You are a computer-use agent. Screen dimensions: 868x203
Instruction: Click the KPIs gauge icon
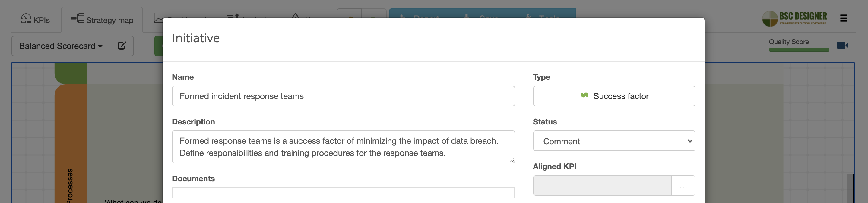point(26,18)
